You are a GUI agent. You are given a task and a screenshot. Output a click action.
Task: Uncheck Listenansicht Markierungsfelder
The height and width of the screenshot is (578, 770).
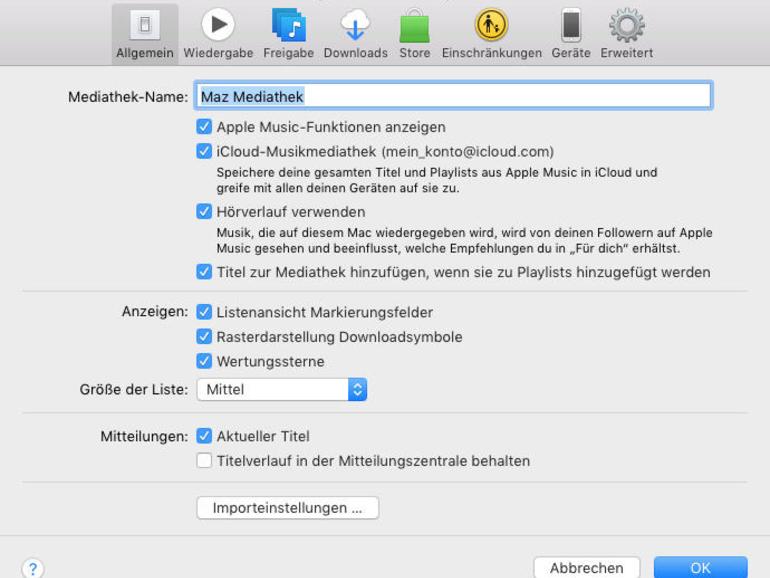tap(204, 312)
